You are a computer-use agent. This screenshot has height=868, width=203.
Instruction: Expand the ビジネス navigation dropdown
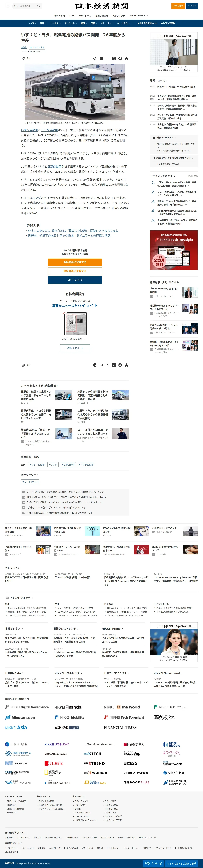55,23
